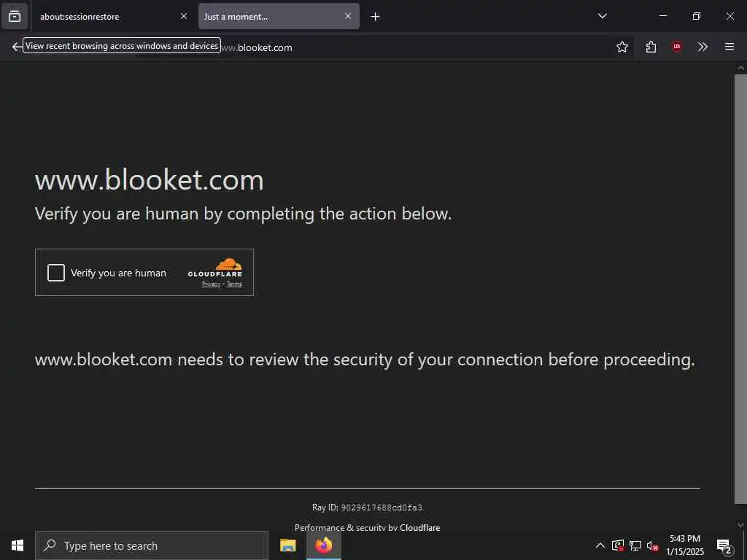Open the Cloudflare Privacy link
747x560 pixels.
point(211,284)
